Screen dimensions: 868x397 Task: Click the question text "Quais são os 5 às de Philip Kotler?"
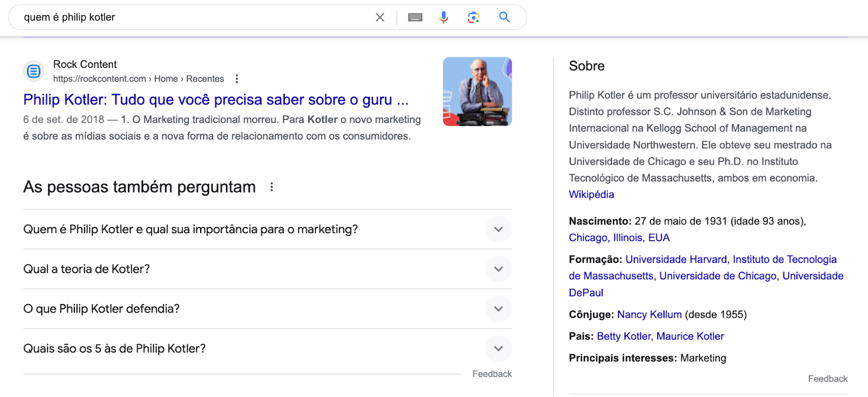tap(114, 348)
